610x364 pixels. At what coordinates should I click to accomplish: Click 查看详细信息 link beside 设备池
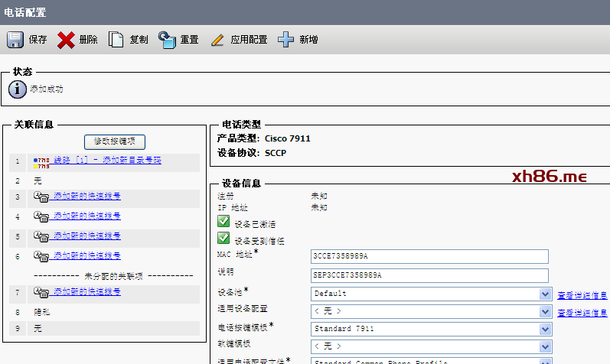(582, 294)
